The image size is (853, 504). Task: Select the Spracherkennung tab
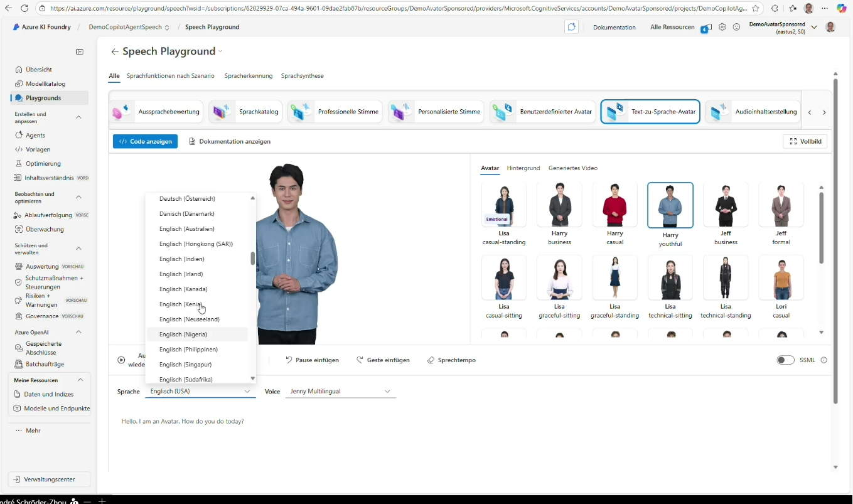point(248,76)
